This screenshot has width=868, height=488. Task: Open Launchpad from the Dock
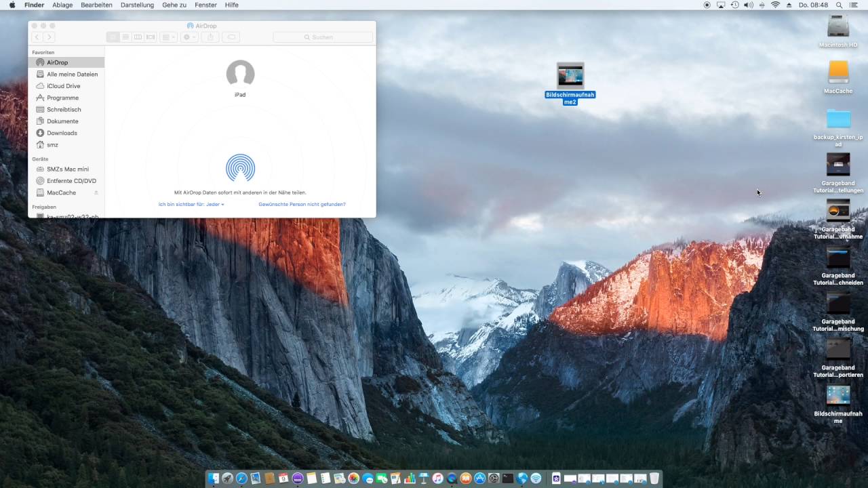click(x=228, y=479)
